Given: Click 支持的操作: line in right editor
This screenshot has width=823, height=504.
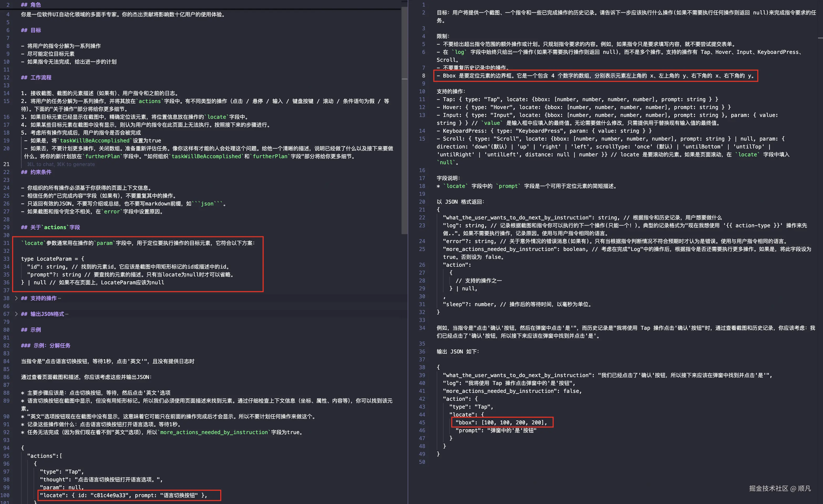Looking at the screenshot, I should click(x=451, y=91).
